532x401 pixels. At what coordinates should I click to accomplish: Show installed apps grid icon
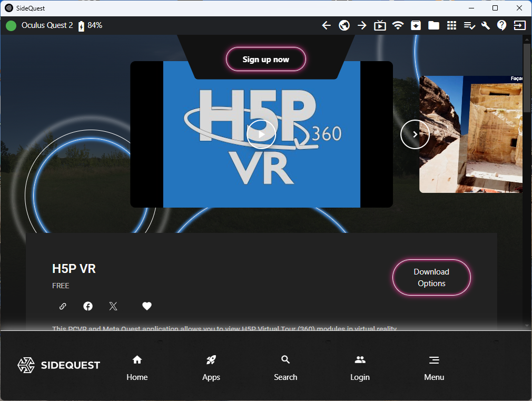[x=451, y=25]
